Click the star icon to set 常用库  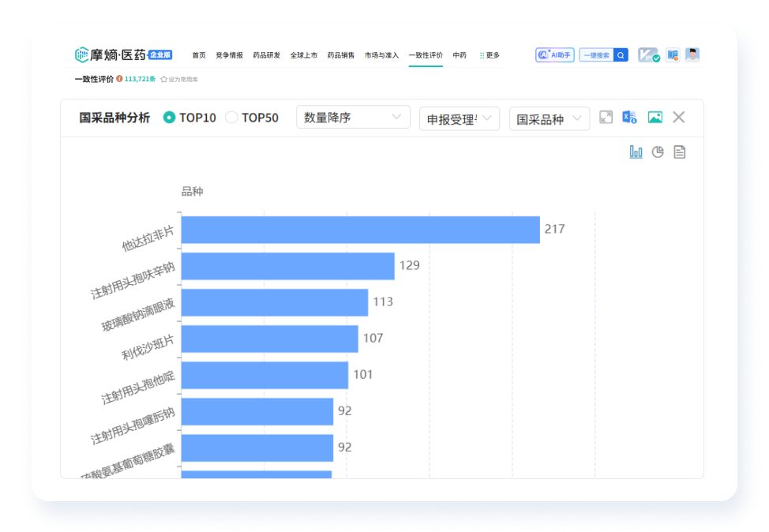pyautogui.click(x=163, y=80)
